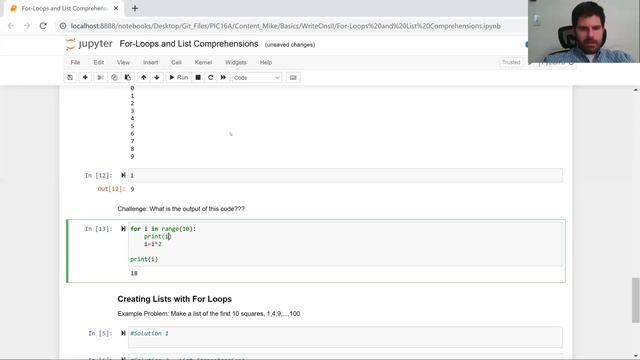Viewport: 640px width, 360px height.
Task: Click the In [13] prompt label
Action: (x=98, y=229)
